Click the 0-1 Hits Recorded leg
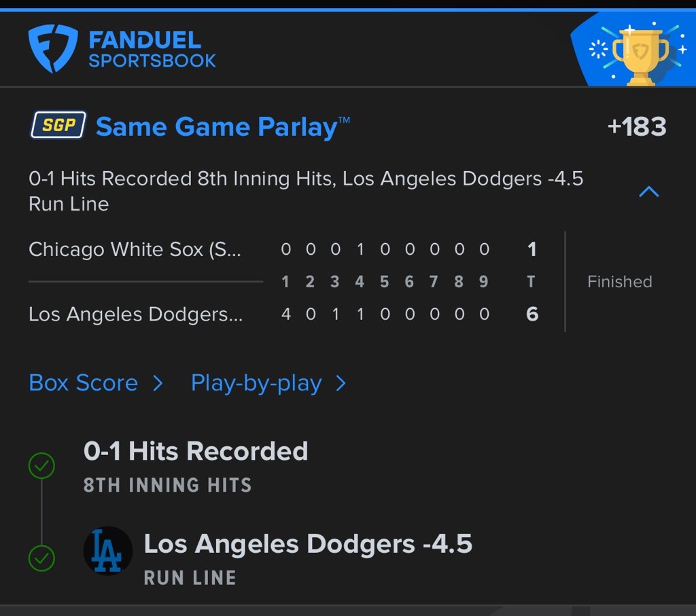 pyautogui.click(x=196, y=452)
